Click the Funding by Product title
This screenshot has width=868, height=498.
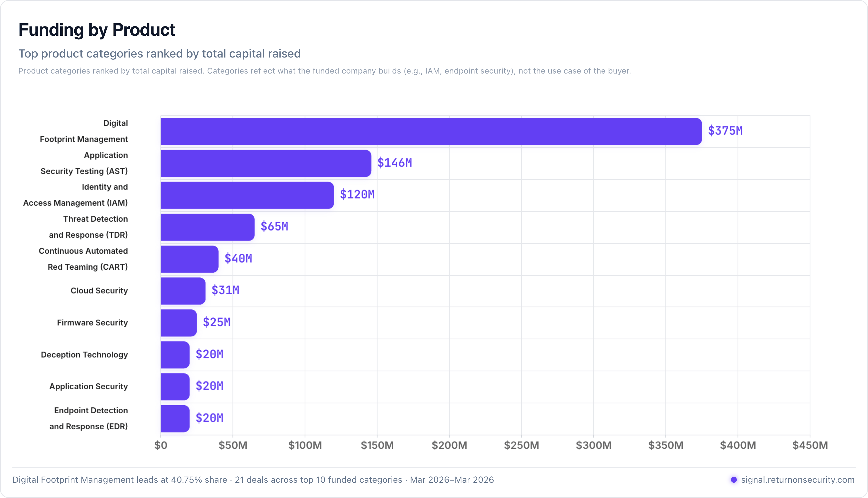(96, 30)
